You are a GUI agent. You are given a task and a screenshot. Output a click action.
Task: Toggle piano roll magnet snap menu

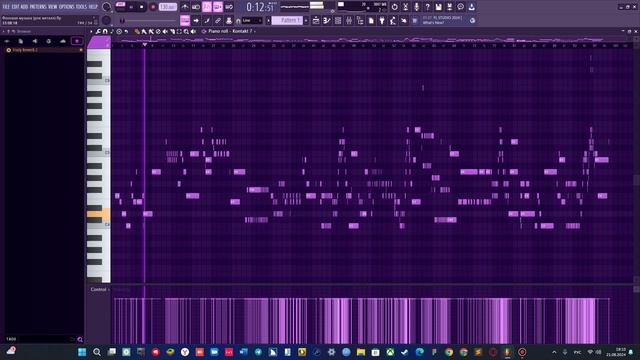click(x=105, y=31)
